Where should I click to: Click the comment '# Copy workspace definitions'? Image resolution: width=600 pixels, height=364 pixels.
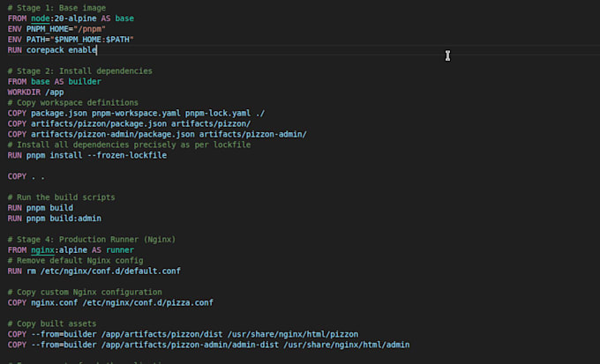click(73, 102)
